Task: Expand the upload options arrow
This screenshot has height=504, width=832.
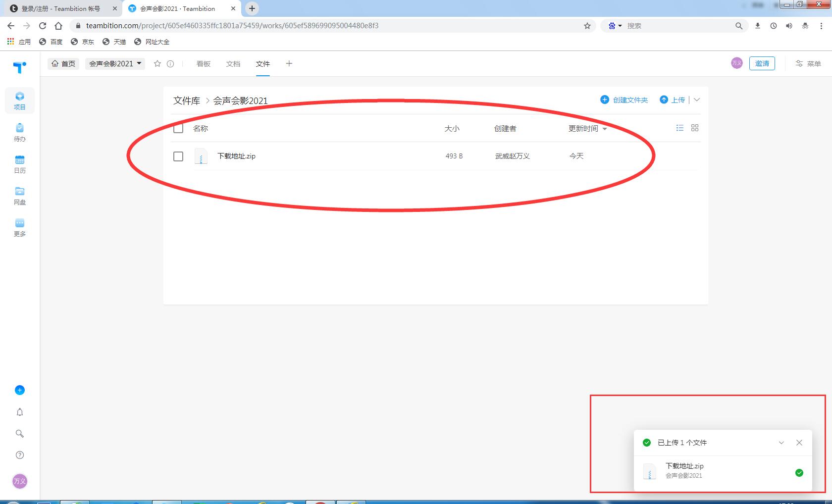Action: coord(697,100)
